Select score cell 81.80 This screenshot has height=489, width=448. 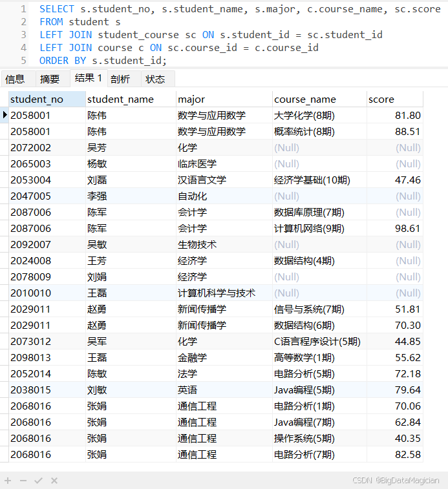click(x=394, y=116)
